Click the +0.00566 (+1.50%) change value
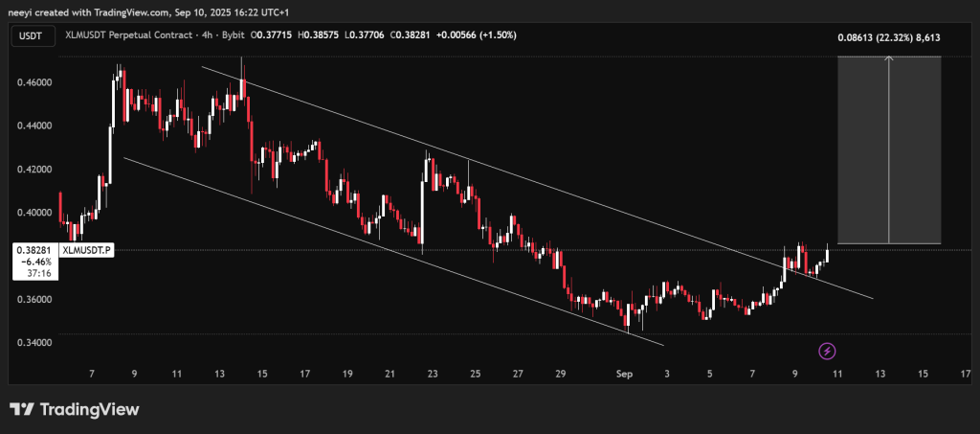This screenshot has width=980, height=434. coord(477,35)
